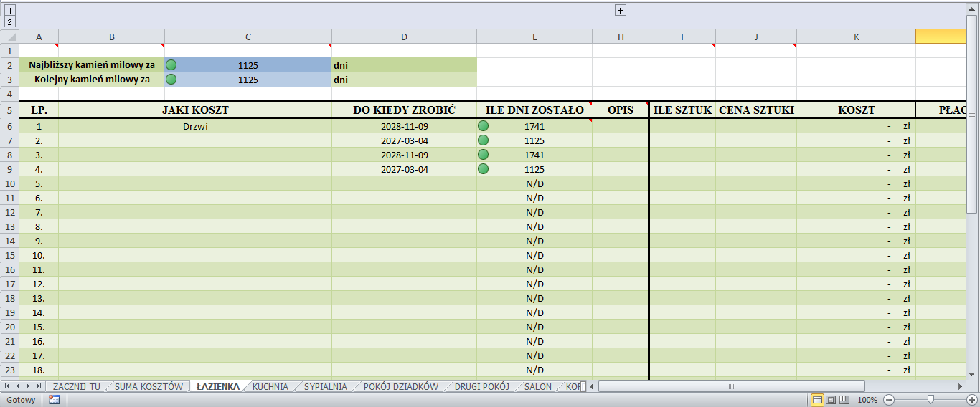The height and width of the screenshot is (407, 980).
Task: Select the cell containing Drzwi
Action: coord(195,126)
